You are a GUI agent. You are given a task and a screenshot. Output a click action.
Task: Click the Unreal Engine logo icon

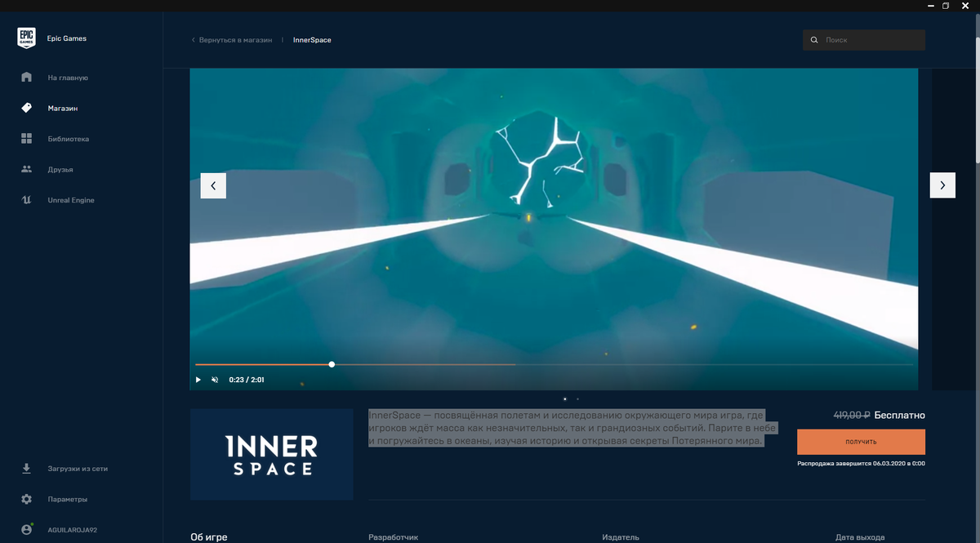pos(26,200)
